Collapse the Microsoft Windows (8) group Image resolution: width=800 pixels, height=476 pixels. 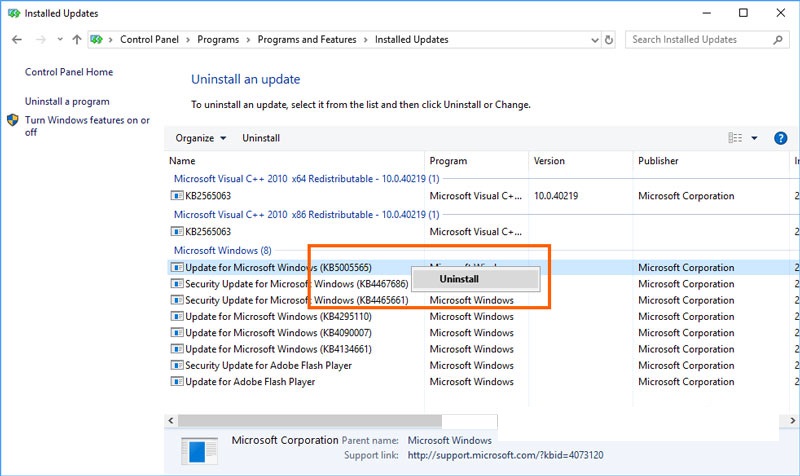click(x=222, y=250)
